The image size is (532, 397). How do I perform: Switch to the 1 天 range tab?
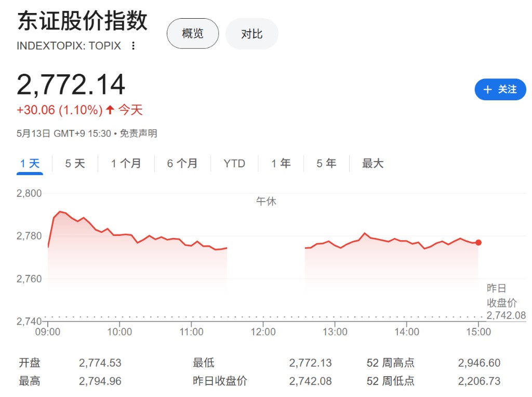30,164
